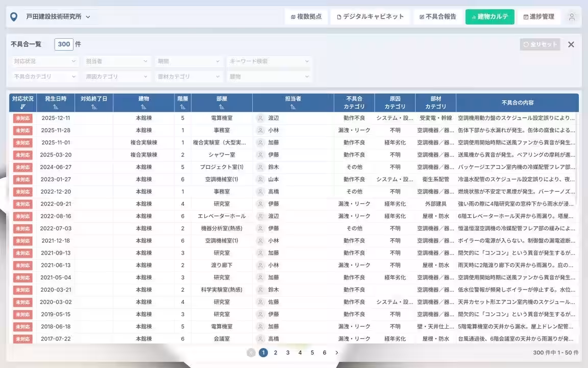Click 原因カテゴリ column header

click(395, 103)
